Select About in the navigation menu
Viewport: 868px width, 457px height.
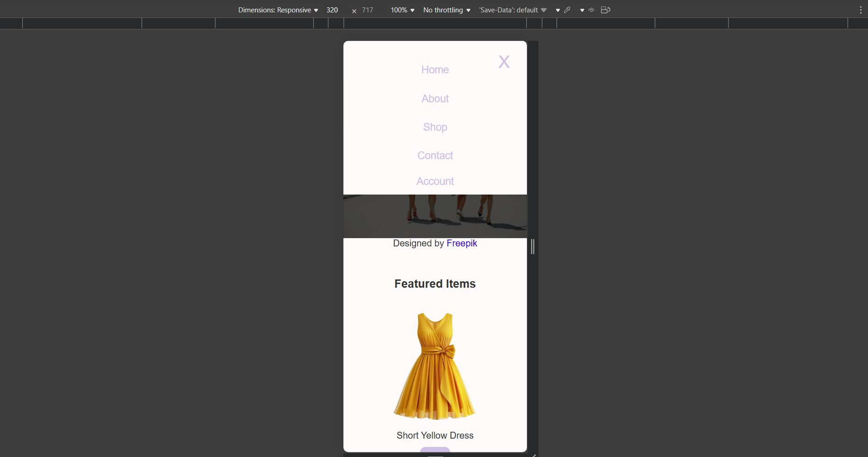[x=435, y=99]
